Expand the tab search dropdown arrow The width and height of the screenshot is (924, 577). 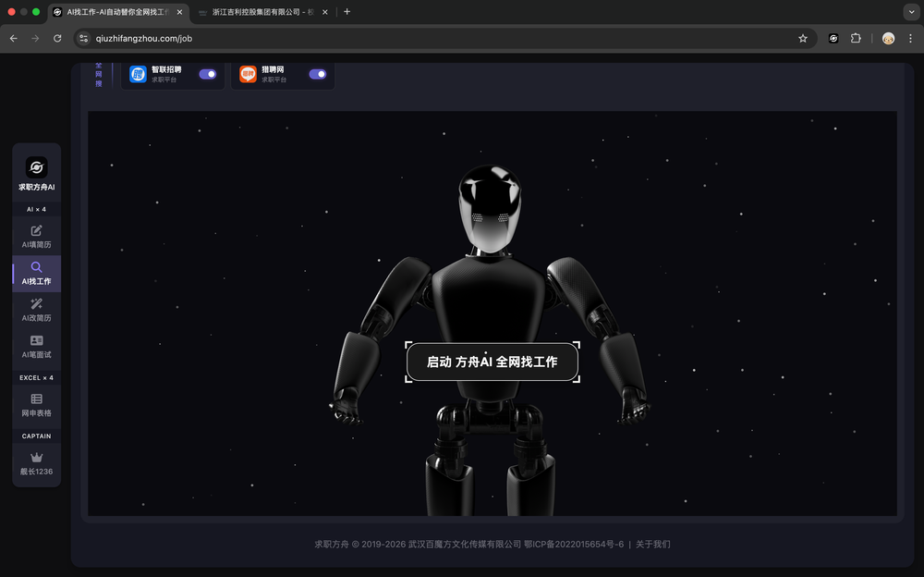point(910,12)
